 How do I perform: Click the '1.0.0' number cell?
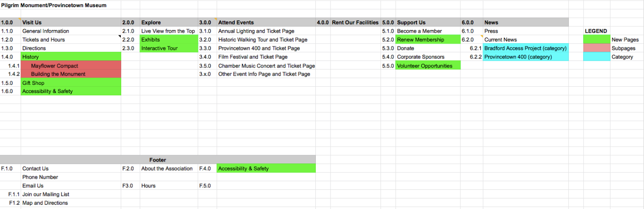tap(11, 23)
